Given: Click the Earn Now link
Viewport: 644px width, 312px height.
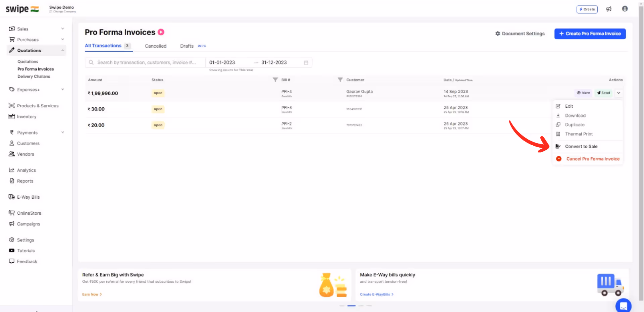Looking at the screenshot, I should pos(92,294).
